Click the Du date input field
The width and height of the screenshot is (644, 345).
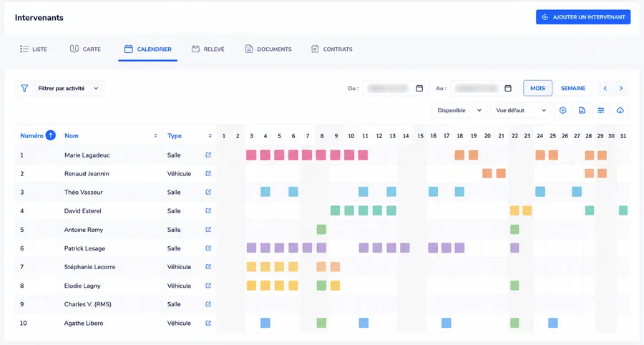[x=396, y=88]
